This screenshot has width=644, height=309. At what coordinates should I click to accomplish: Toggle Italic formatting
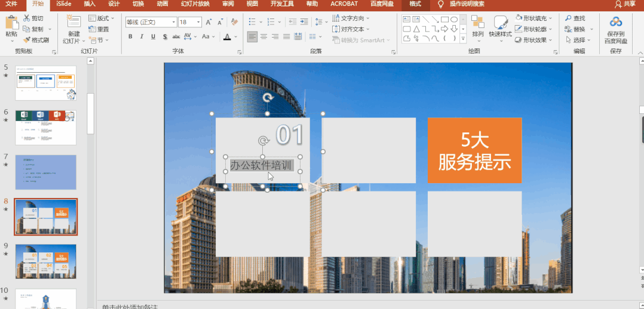142,36
